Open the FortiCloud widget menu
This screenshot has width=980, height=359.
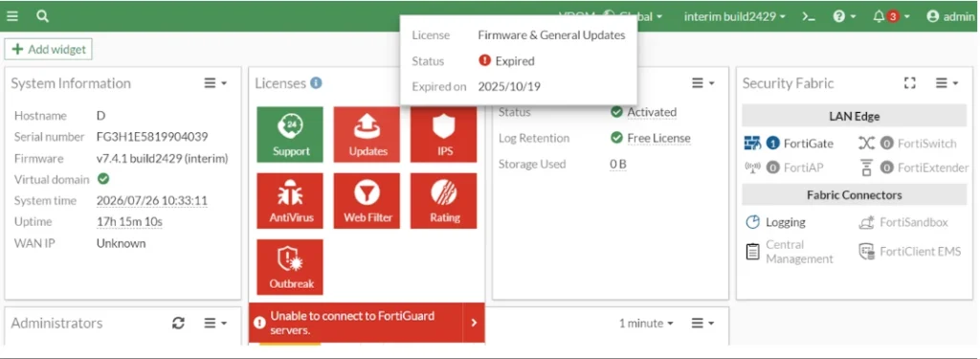click(x=703, y=83)
